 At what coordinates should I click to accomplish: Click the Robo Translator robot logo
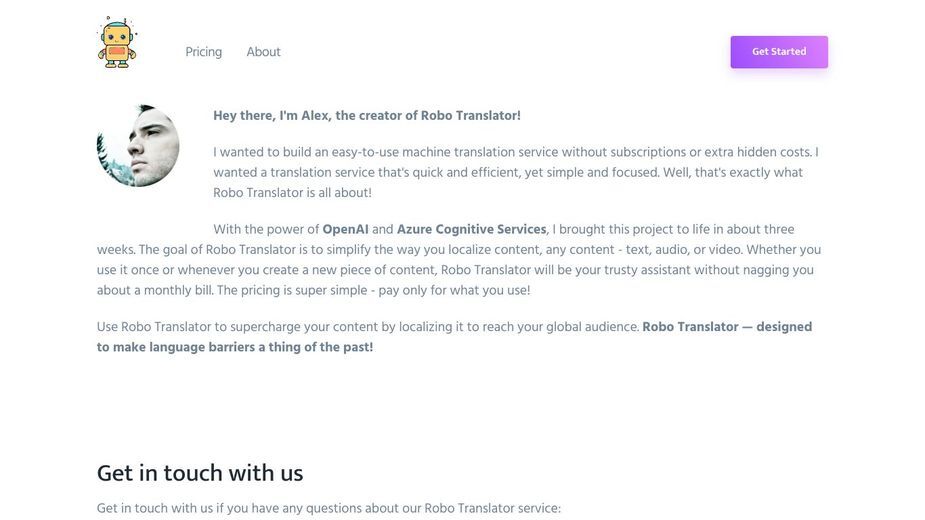pos(117,42)
